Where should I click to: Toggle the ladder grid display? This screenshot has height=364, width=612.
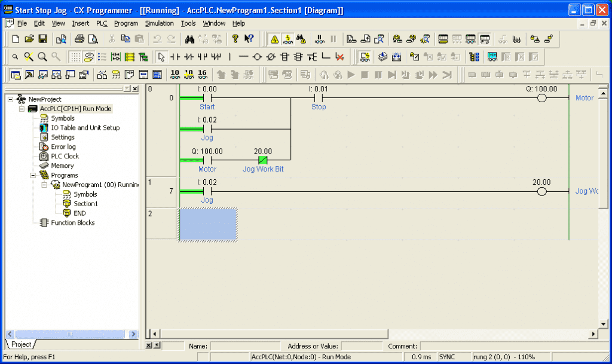75,57
